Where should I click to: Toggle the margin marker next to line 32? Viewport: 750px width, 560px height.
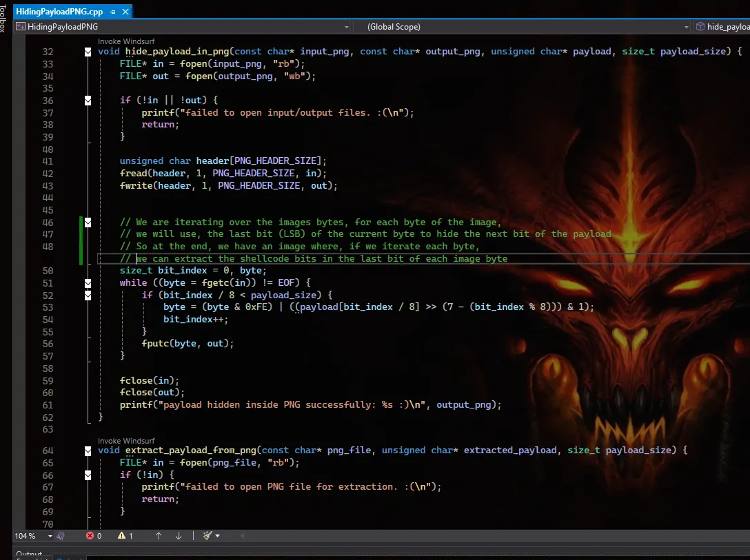pos(87,51)
